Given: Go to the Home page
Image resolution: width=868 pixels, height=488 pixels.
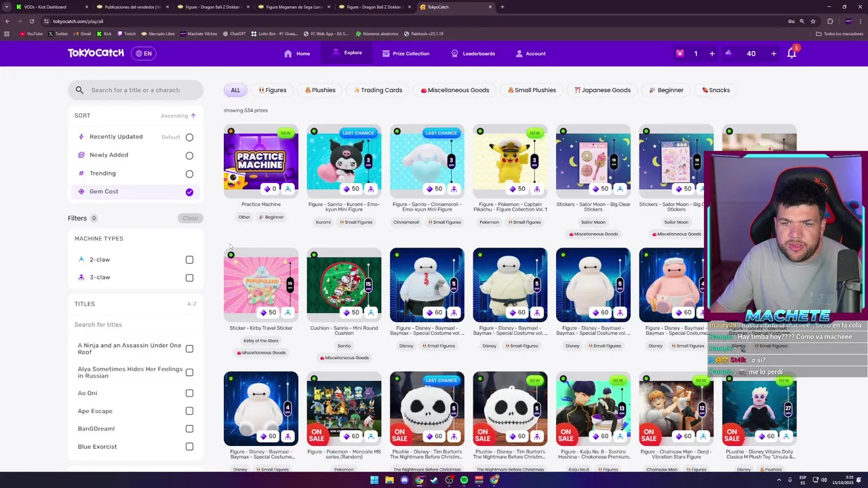Looking at the screenshot, I should click(x=297, y=54).
